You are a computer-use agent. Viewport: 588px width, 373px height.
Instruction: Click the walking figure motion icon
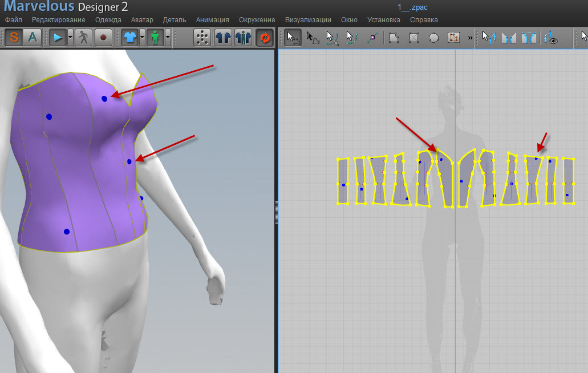(84, 38)
